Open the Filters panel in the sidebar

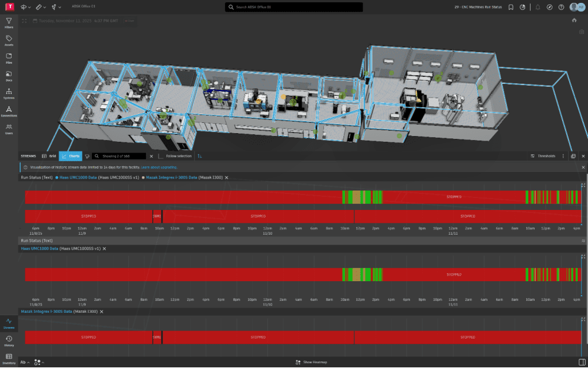click(x=9, y=22)
